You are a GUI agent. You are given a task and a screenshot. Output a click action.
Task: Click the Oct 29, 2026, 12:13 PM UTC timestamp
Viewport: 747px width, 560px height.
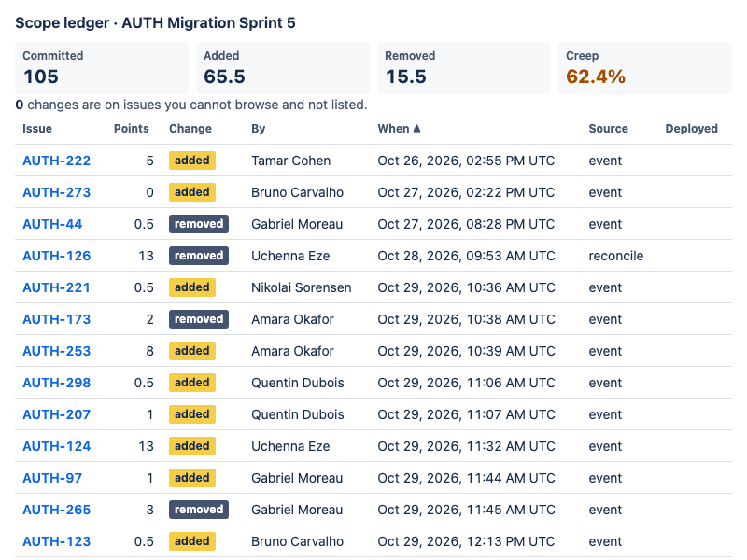point(466,541)
